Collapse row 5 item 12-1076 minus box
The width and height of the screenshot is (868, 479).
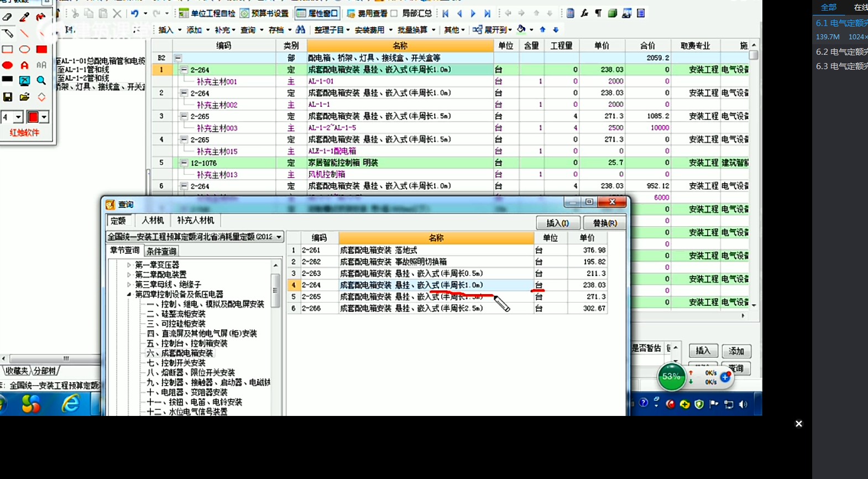tap(184, 163)
